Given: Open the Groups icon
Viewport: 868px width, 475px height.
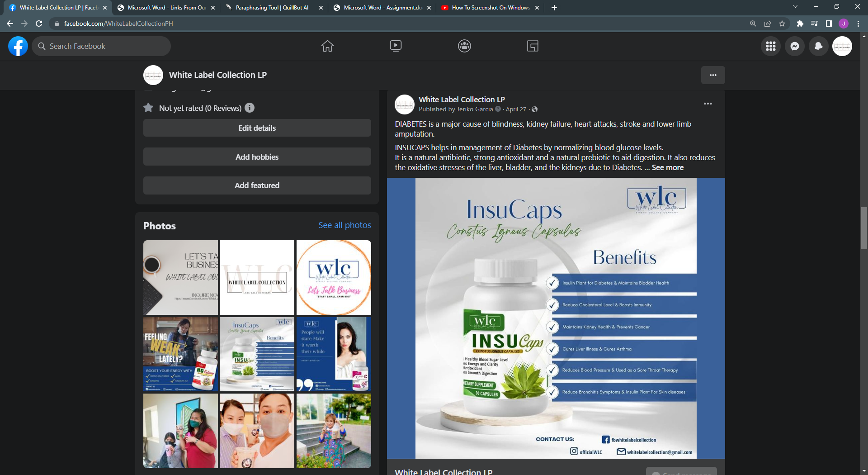Looking at the screenshot, I should (x=464, y=46).
